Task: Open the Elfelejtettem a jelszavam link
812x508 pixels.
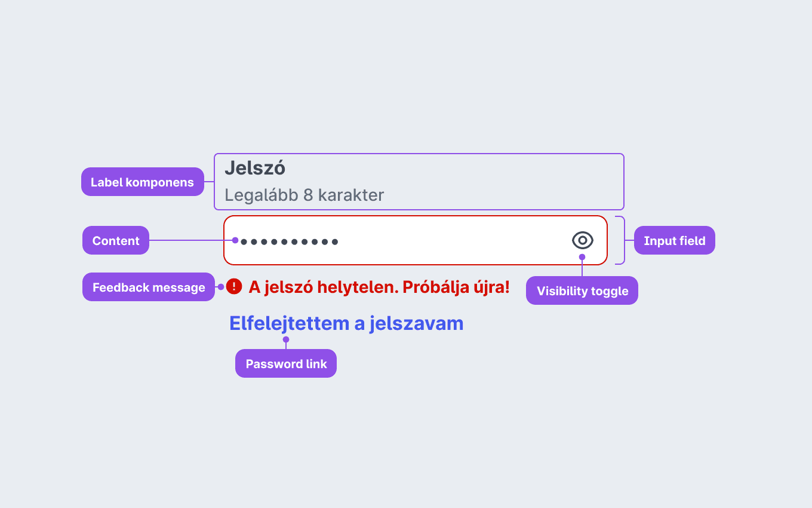Action: pos(346,323)
